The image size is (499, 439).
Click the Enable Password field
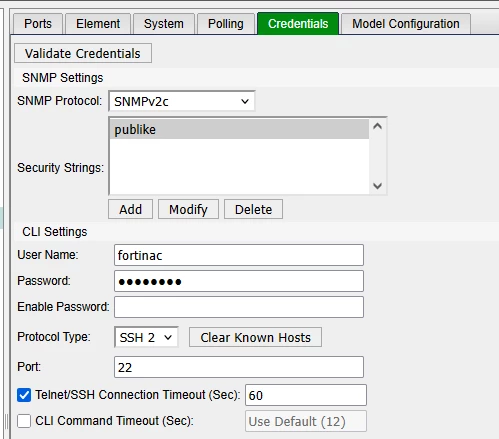tap(239, 307)
